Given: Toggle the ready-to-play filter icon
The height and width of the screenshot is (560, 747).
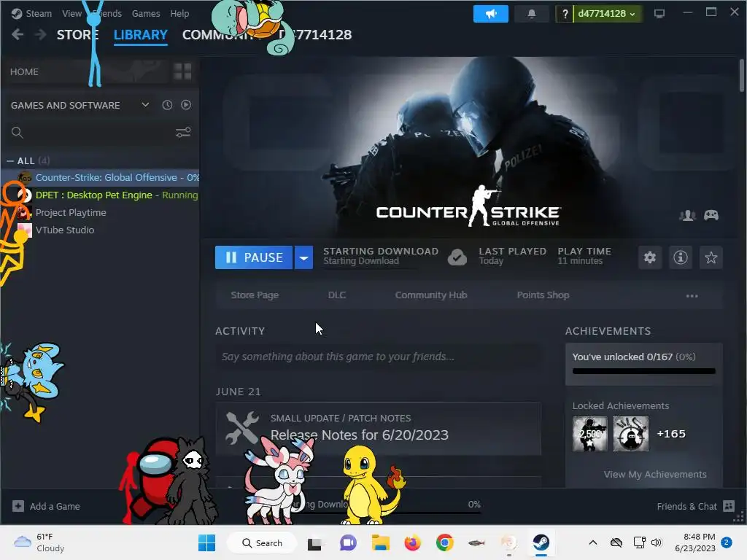Looking at the screenshot, I should (x=186, y=105).
